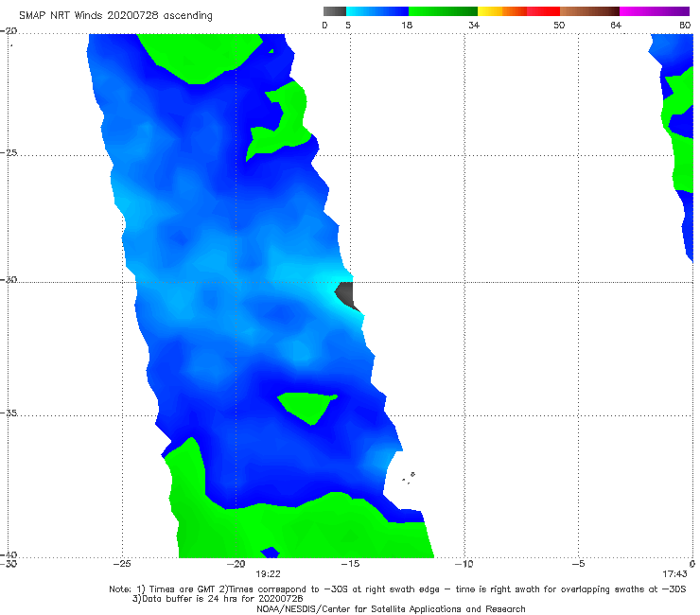
Task: Click the longitude label '-5' on bottom axis
Action: coord(578,564)
